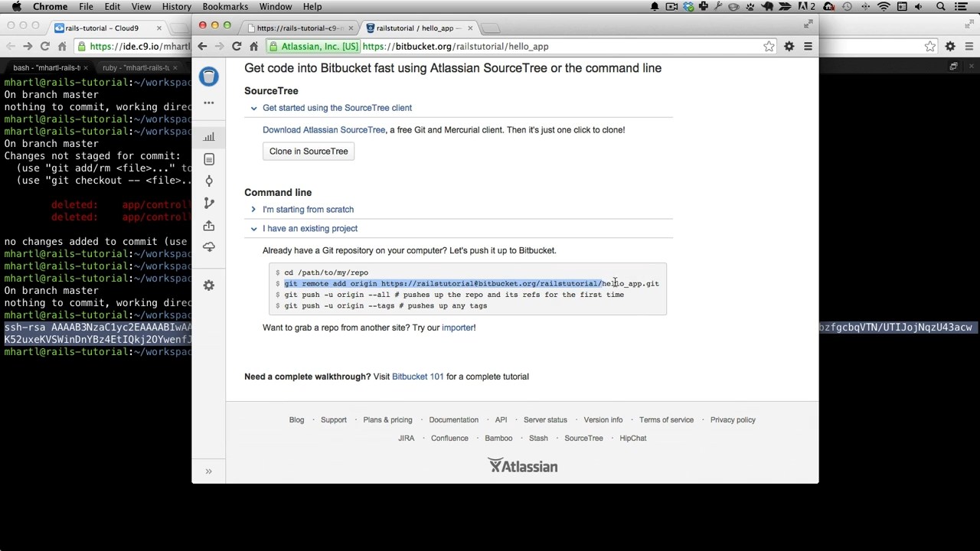Viewport: 980px width, 551px height.
Task: Go back in the front Chrome window
Action: click(202, 47)
